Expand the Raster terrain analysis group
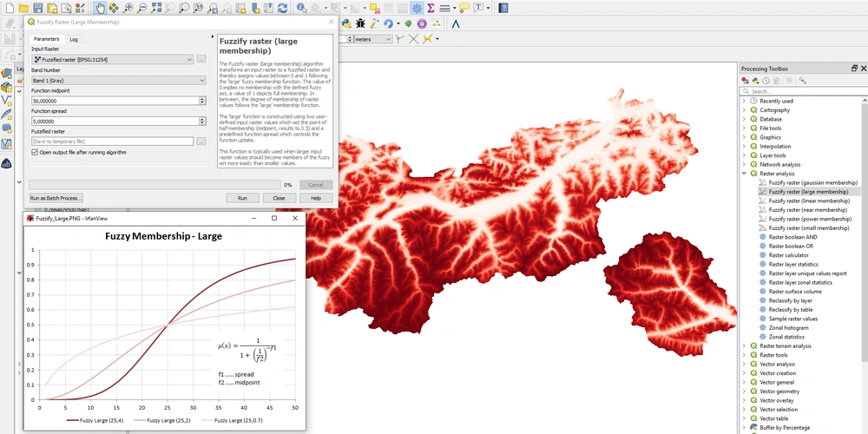This screenshot has width=868, height=434. click(x=744, y=346)
